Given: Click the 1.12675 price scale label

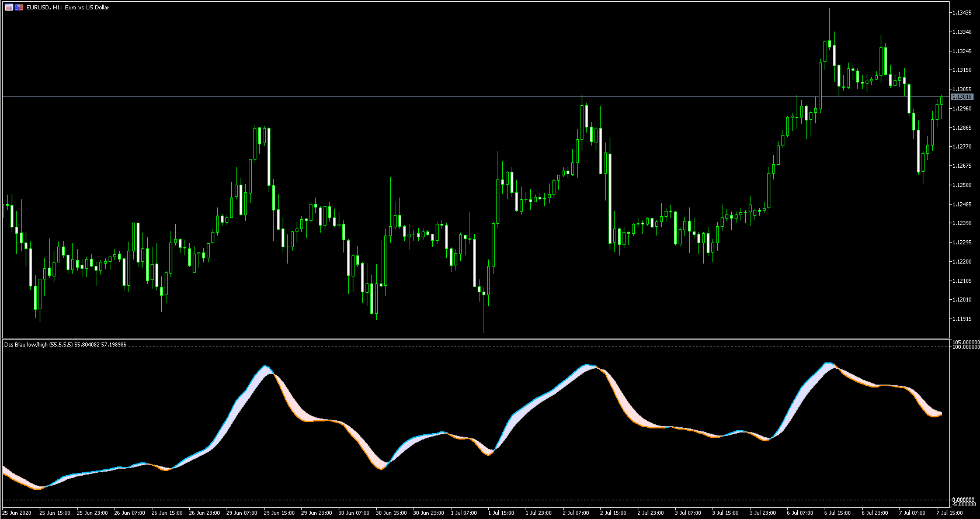Looking at the screenshot, I should 962,166.
